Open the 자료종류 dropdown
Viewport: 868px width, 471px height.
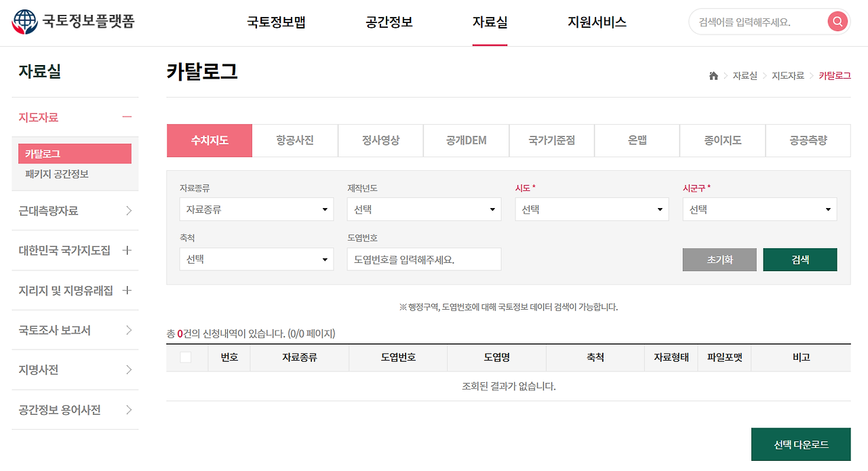point(256,209)
